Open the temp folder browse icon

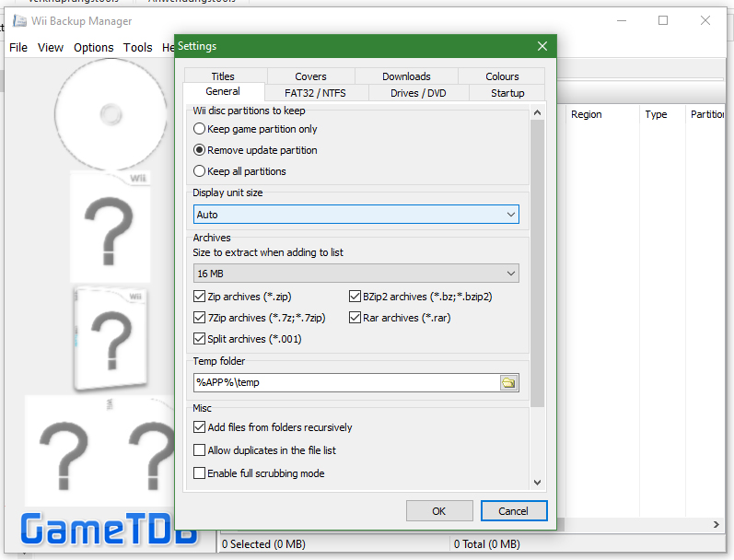(508, 382)
